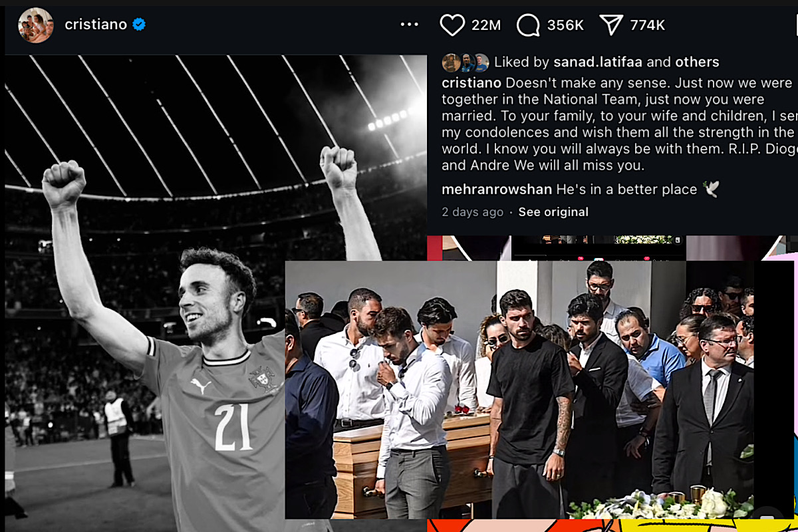Open the cristiano username in the post header

click(96, 25)
